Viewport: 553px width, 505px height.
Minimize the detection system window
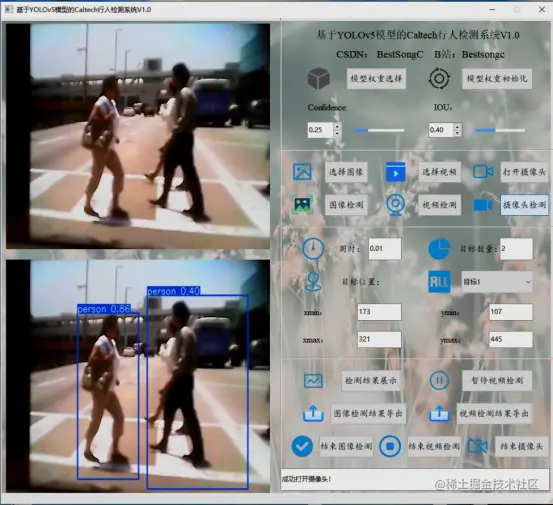click(x=492, y=10)
